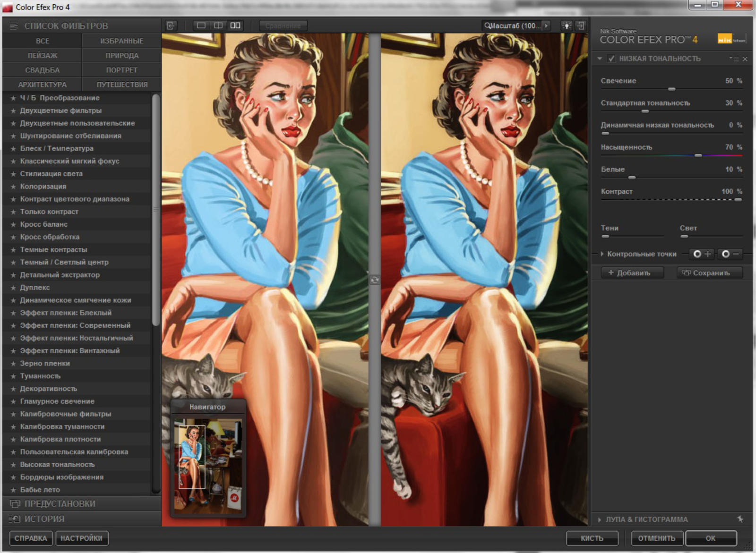
Task: Disable the Низкая тональность filter checkbox
Action: coord(611,59)
